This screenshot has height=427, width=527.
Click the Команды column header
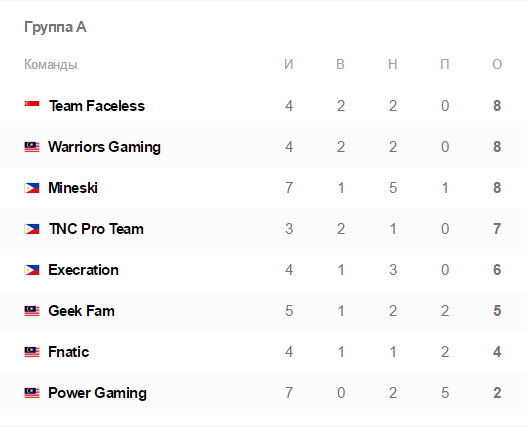click(51, 65)
